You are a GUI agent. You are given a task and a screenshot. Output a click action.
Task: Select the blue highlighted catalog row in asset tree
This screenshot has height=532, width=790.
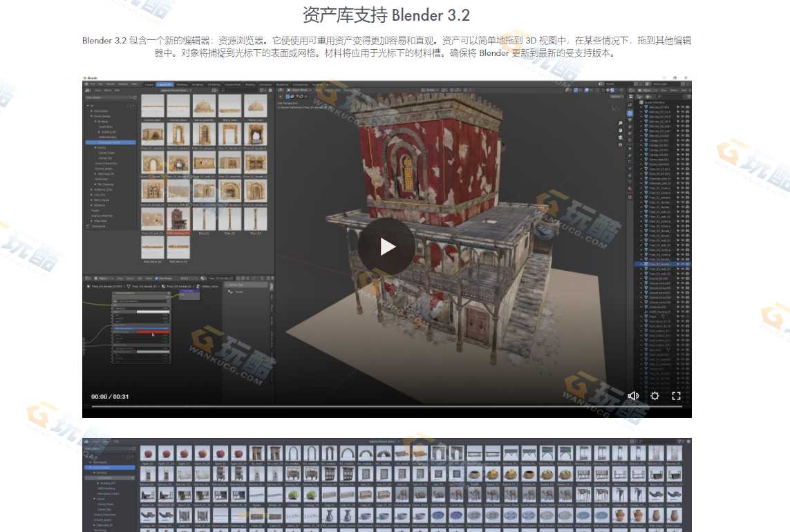(x=111, y=142)
